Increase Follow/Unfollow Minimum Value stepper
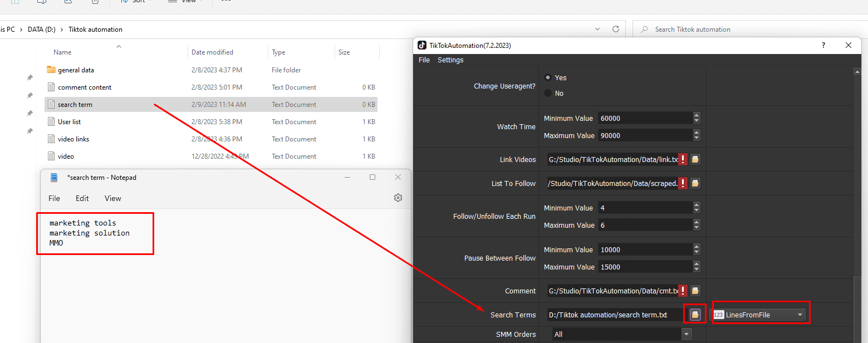 [697, 205]
